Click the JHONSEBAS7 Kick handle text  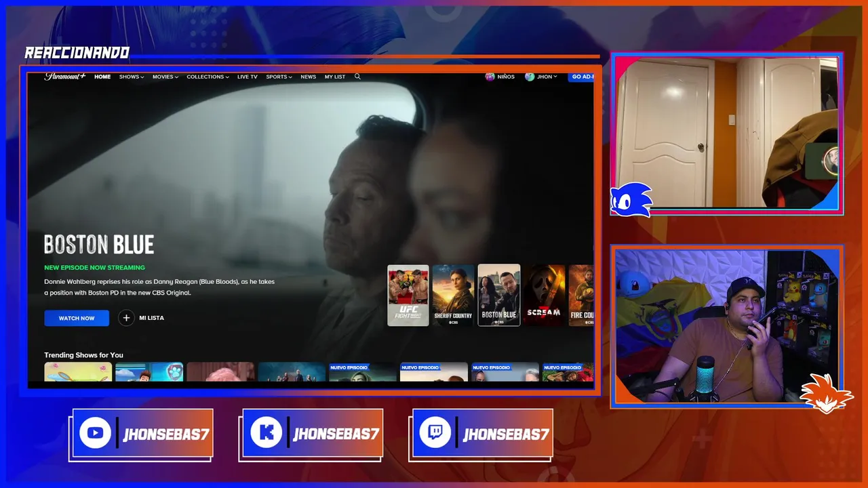pyautogui.click(x=336, y=434)
